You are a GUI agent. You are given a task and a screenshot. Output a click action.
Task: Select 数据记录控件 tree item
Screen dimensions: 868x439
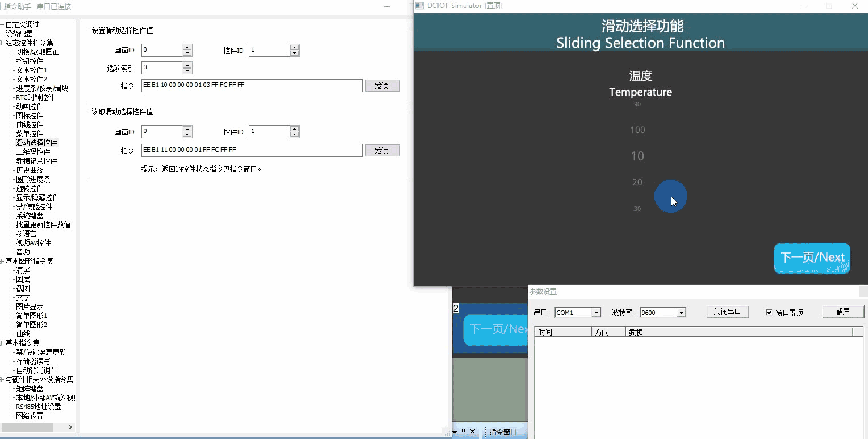36,161
